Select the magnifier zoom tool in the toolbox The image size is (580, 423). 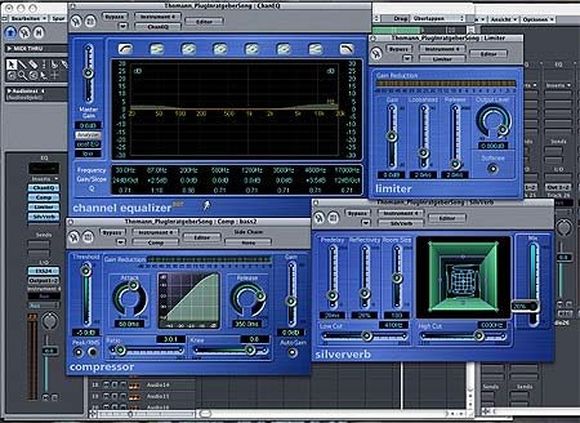[23, 75]
